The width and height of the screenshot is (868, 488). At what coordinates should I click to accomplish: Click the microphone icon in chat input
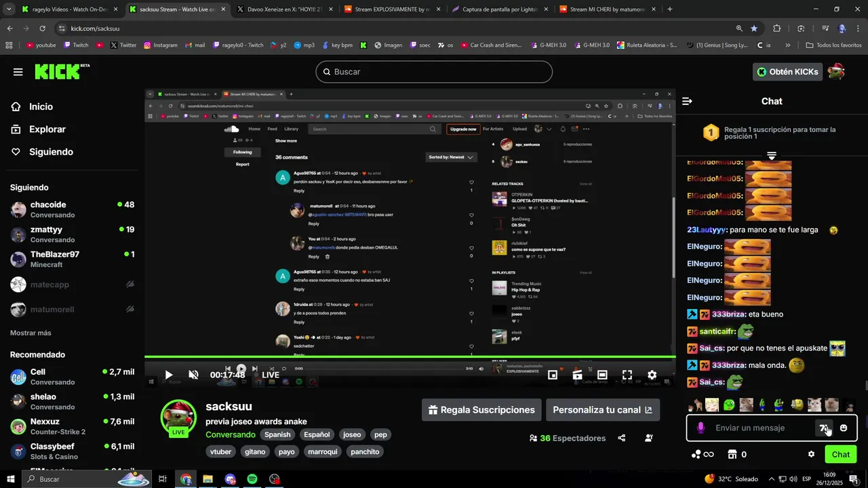701,428
